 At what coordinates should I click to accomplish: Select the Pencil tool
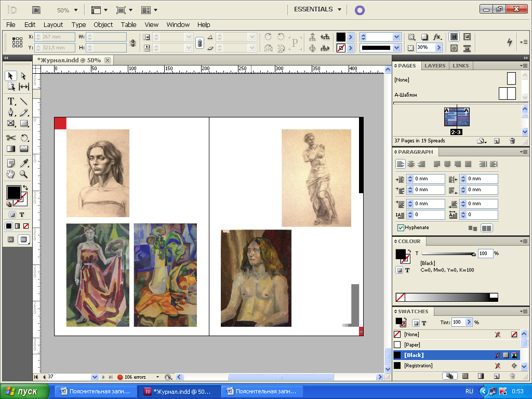24,112
